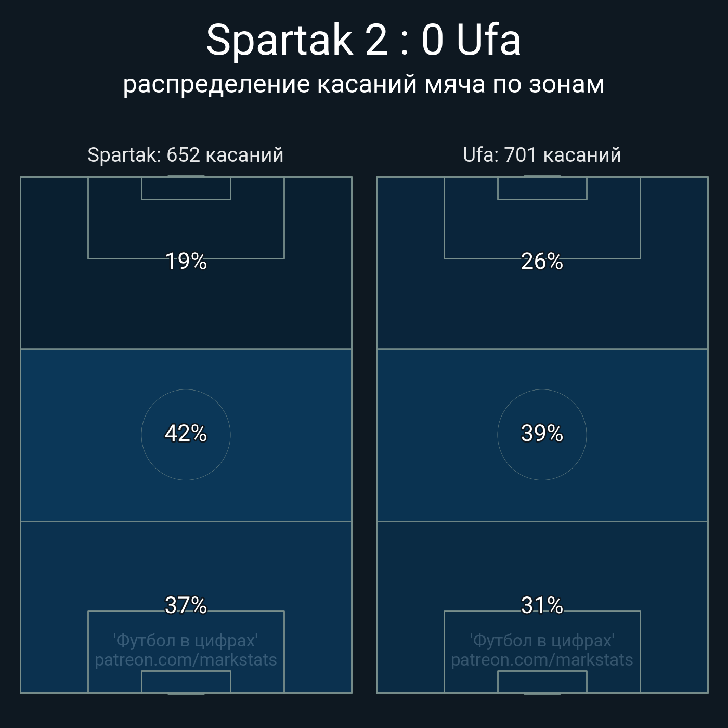Click Ufa's 31% defensive zone label
The width and height of the screenshot is (728, 728).
coord(542,605)
